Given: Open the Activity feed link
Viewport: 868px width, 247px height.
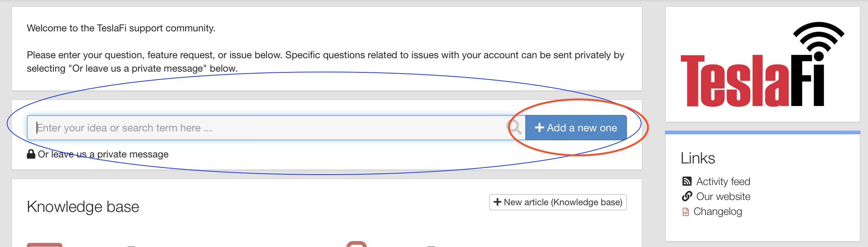Looking at the screenshot, I should pyautogui.click(x=723, y=181).
